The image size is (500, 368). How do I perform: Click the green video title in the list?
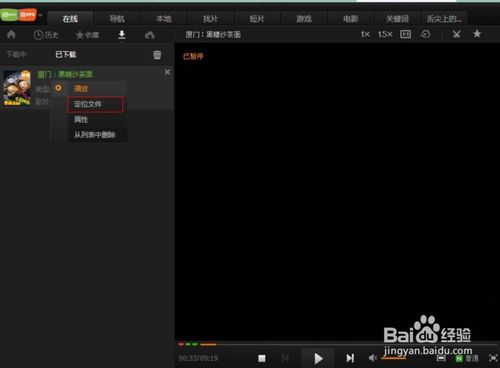click(65, 74)
